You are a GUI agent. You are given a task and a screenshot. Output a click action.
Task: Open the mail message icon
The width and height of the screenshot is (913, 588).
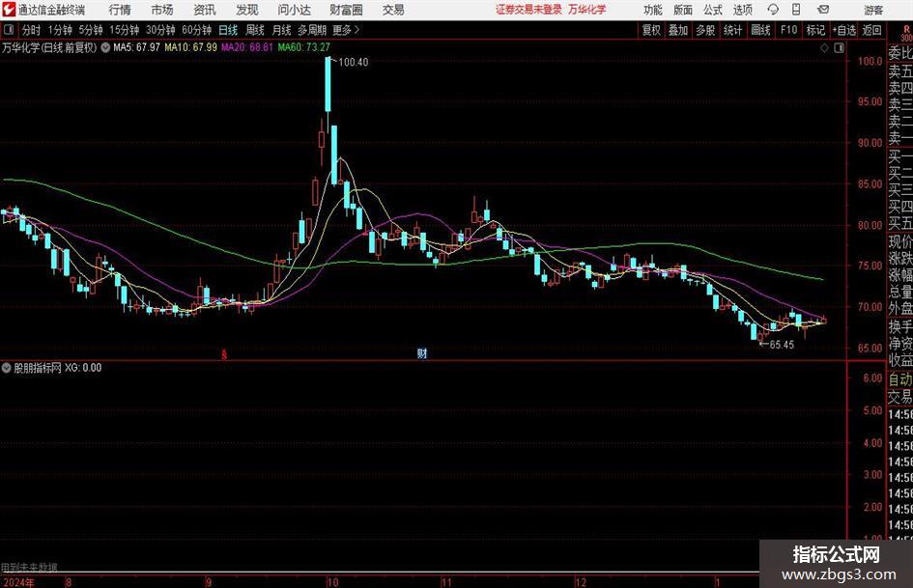[x=823, y=10]
